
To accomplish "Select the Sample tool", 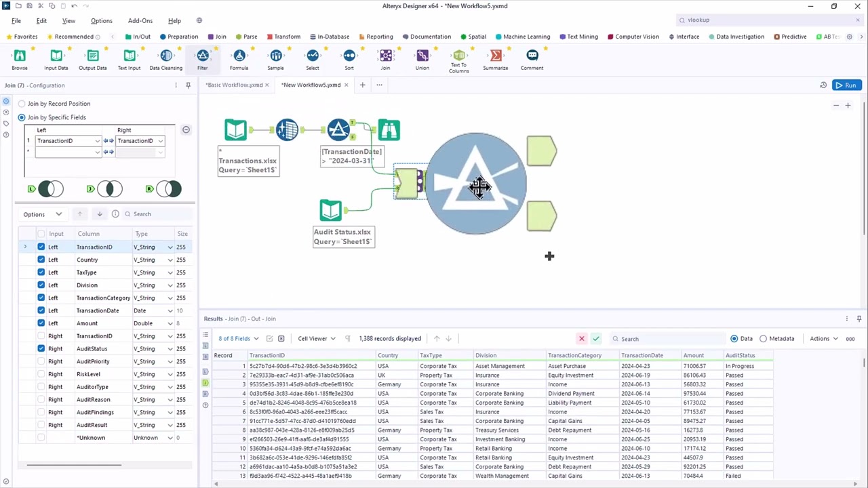I will 275,60.
